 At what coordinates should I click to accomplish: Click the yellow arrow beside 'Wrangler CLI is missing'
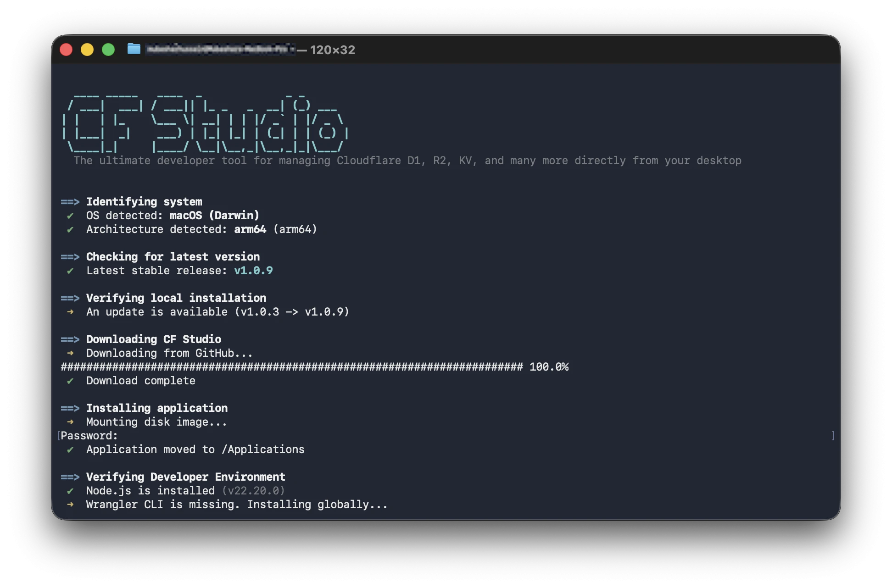(70, 505)
